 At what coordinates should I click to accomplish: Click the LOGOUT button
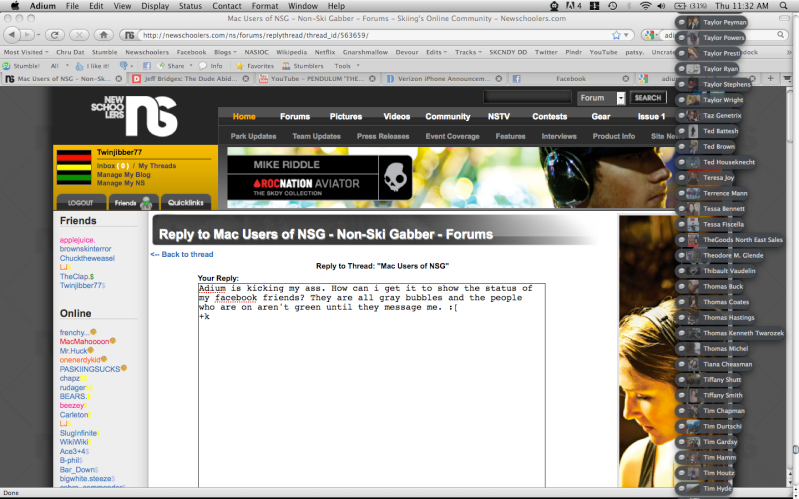click(80, 202)
